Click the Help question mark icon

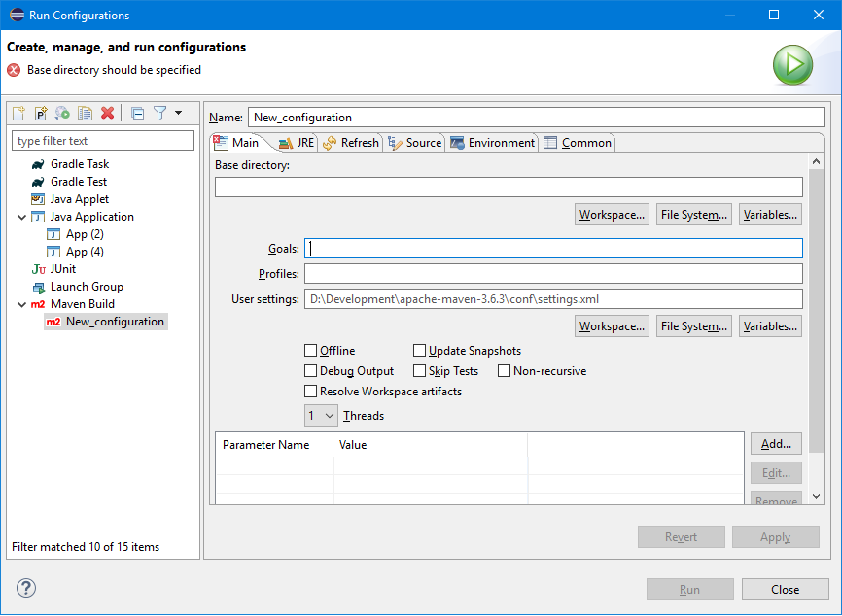coord(26,588)
